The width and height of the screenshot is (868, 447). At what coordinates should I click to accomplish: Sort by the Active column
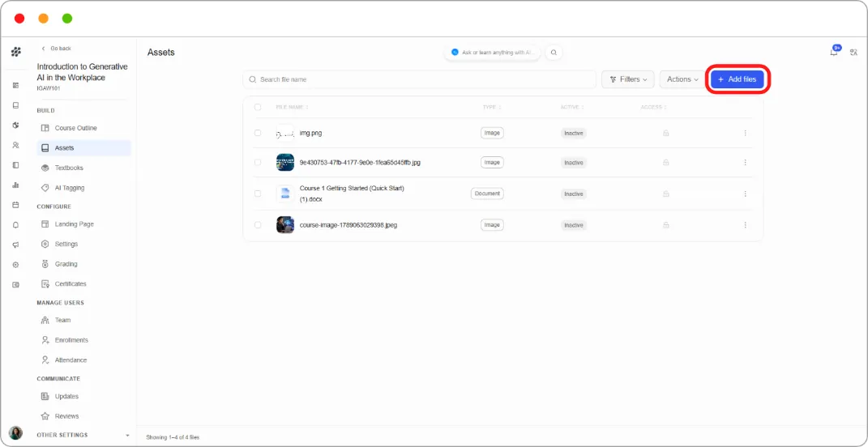(x=572, y=108)
